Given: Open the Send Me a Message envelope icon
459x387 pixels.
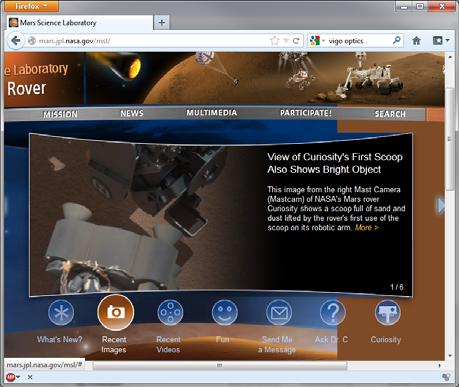Looking at the screenshot, I should coord(279,313).
